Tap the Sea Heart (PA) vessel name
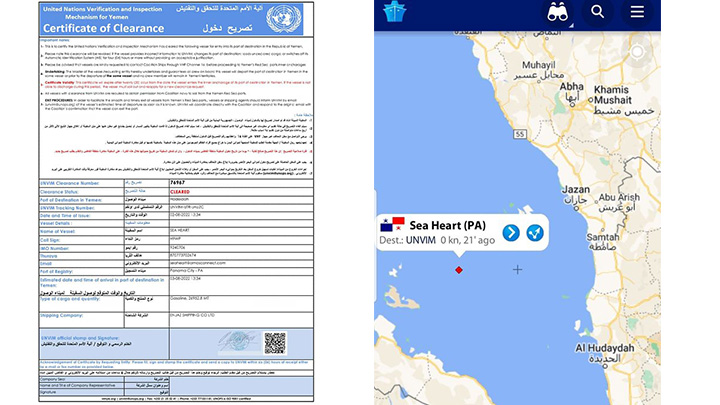The width and height of the screenshot is (720, 405). point(447,225)
